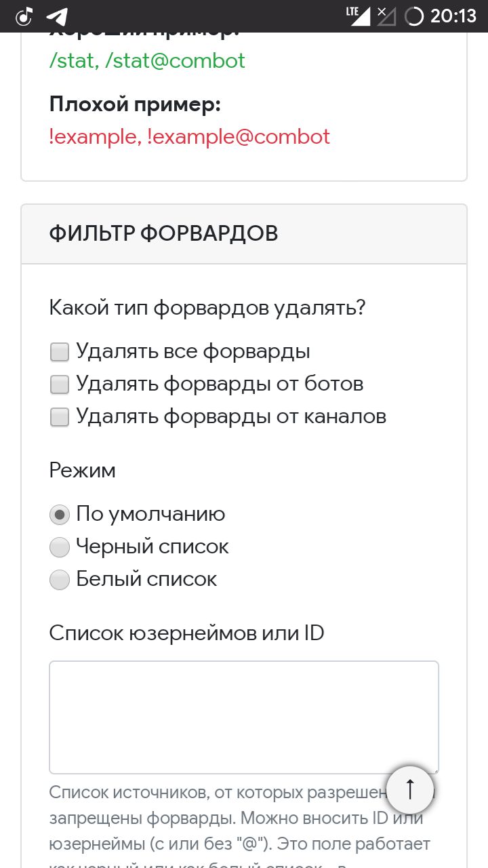Viewport: 488px width, 868px height.
Task: Tick the 'Удалять форварды от каналов' checkbox
Action: tap(60, 417)
